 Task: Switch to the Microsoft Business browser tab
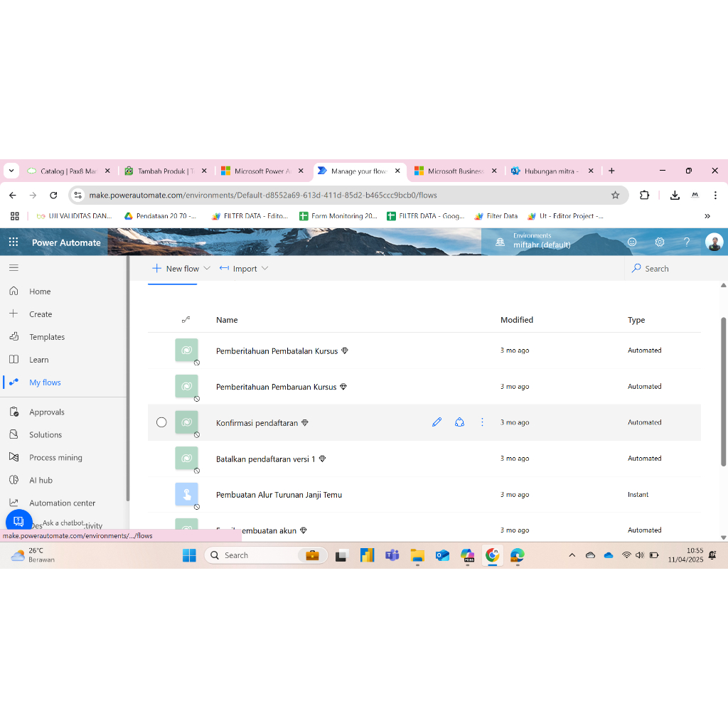[x=456, y=171]
